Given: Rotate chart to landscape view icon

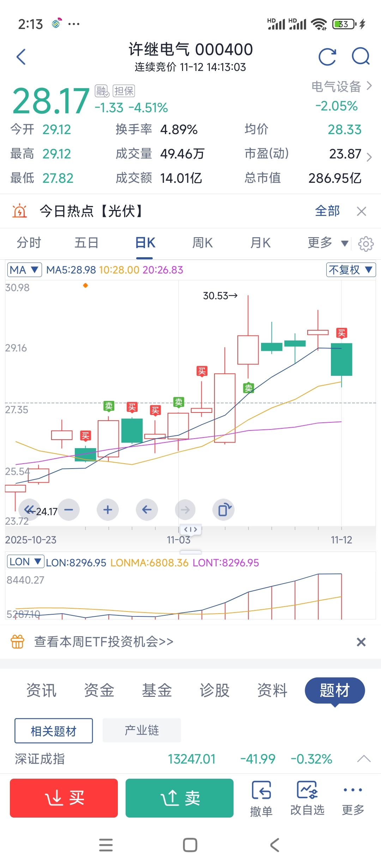Looking at the screenshot, I should 224,510.
